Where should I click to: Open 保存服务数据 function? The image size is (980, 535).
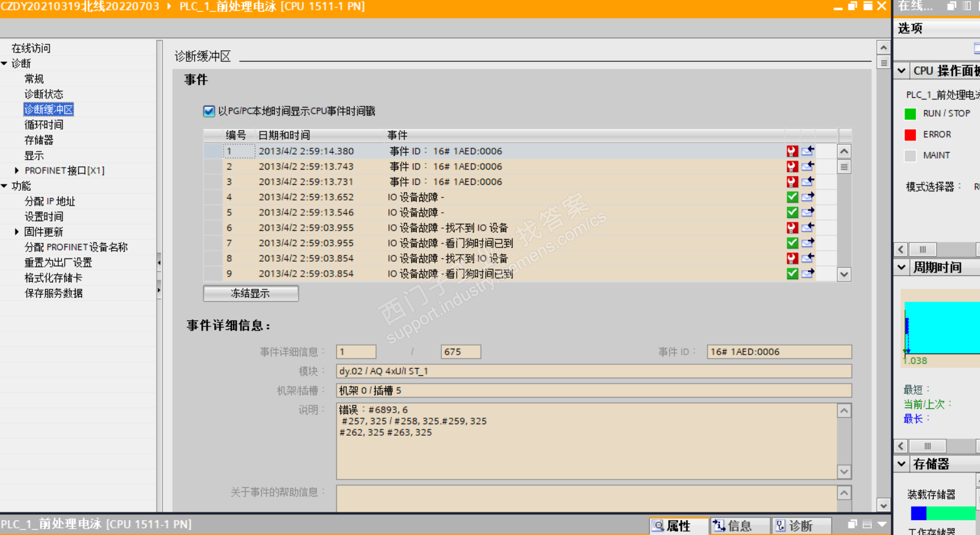coord(54,294)
